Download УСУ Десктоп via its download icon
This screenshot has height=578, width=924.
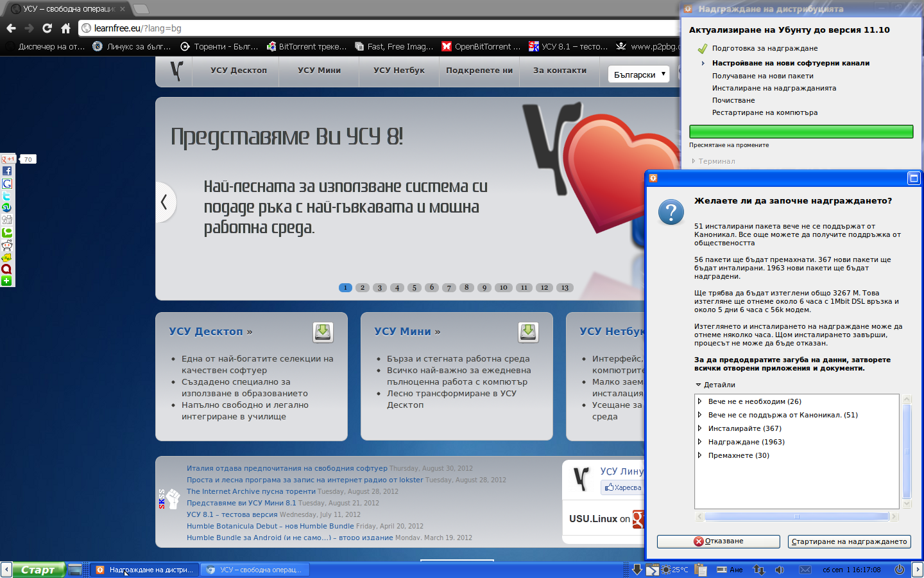323,332
